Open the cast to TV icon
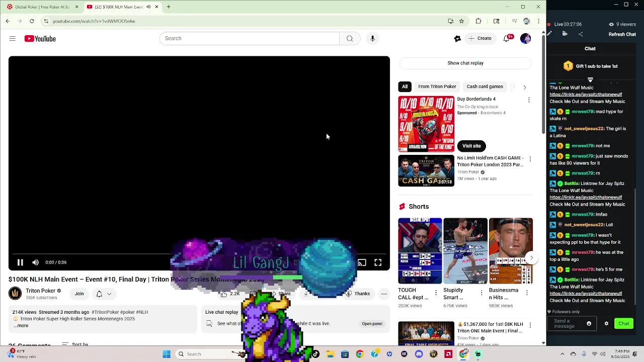Image resolution: width=644 pixels, height=362 pixels. [x=361, y=262]
